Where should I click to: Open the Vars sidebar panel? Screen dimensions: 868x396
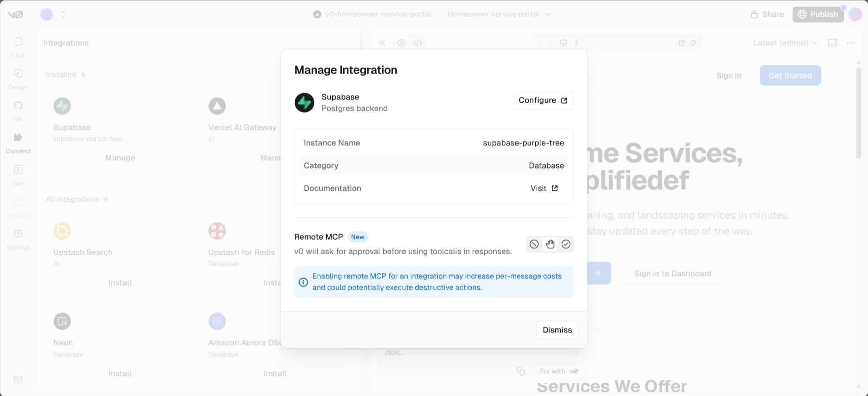point(18,175)
